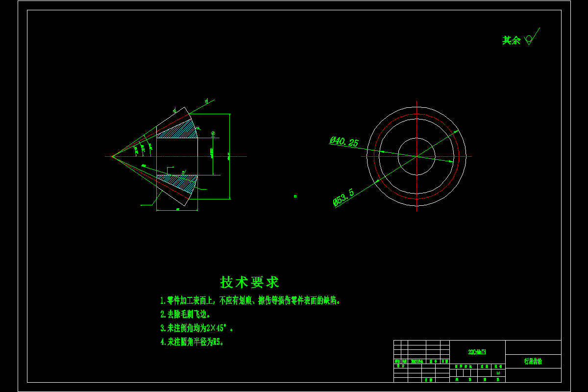The image size is (588, 392).
Task: Click the 20CrMnTi material cell in title block
Action: pyautogui.click(x=477, y=352)
